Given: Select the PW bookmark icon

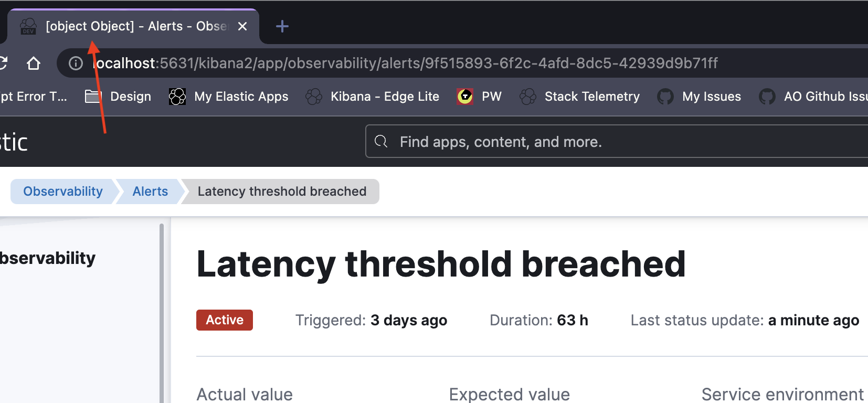Looking at the screenshot, I should click(464, 96).
